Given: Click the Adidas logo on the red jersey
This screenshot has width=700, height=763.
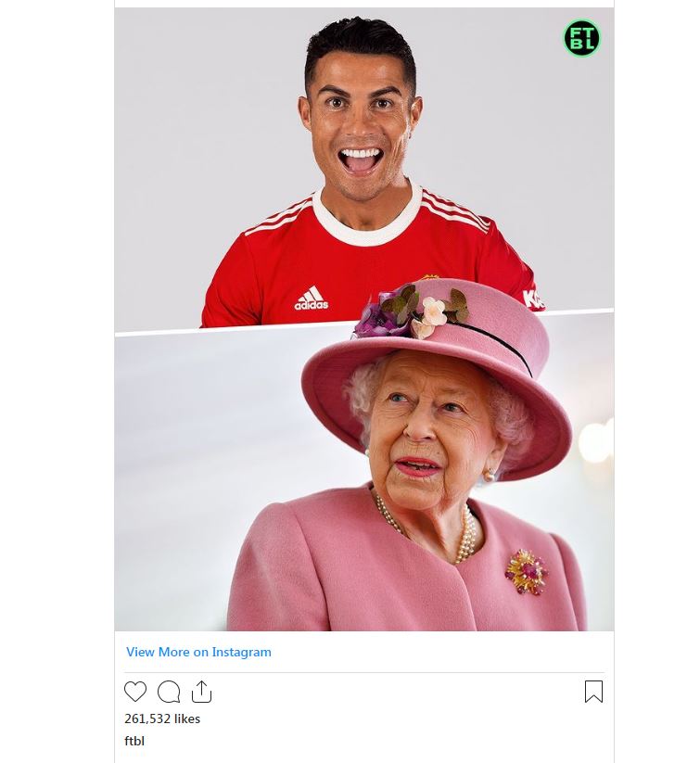Looking at the screenshot, I should click(x=311, y=299).
